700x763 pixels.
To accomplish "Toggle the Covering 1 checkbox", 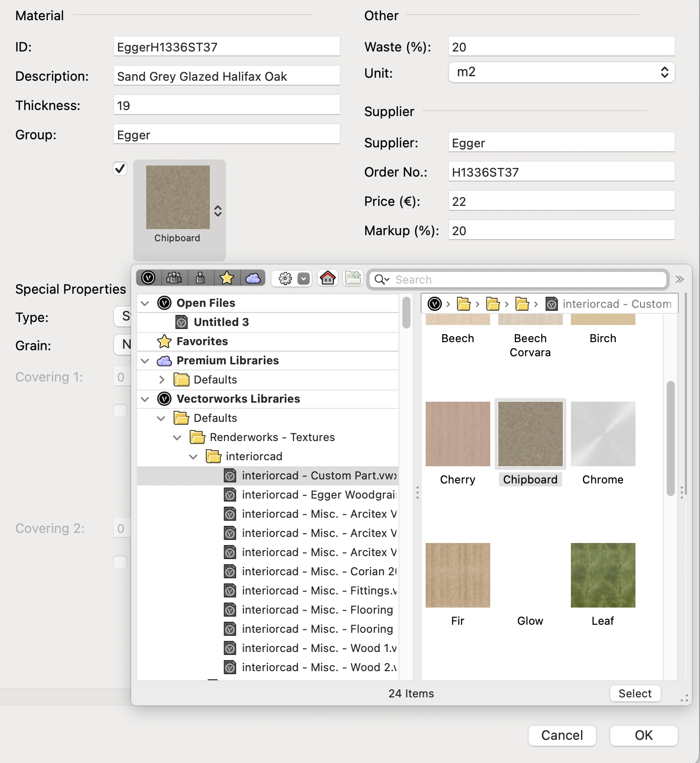I will (120, 411).
